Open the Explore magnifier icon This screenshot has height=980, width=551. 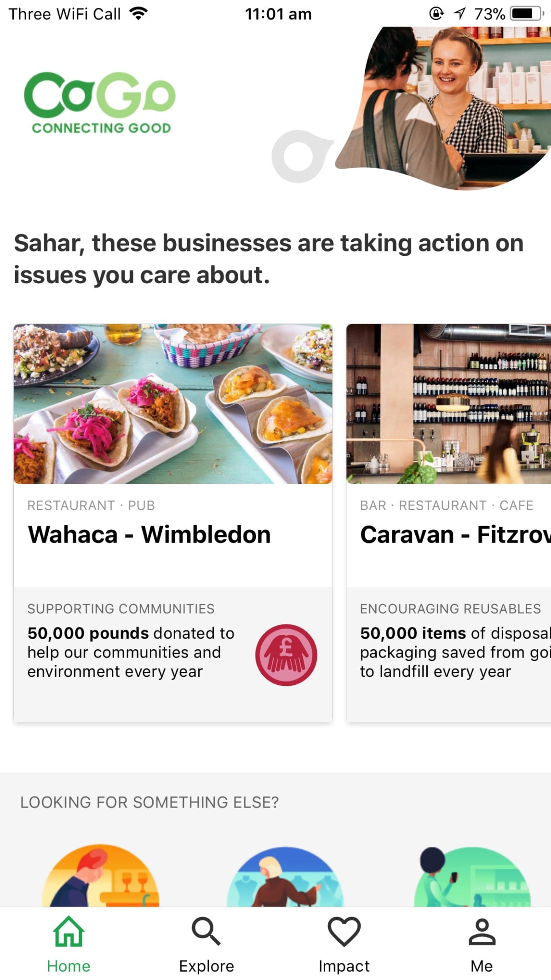[x=206, y=931]
